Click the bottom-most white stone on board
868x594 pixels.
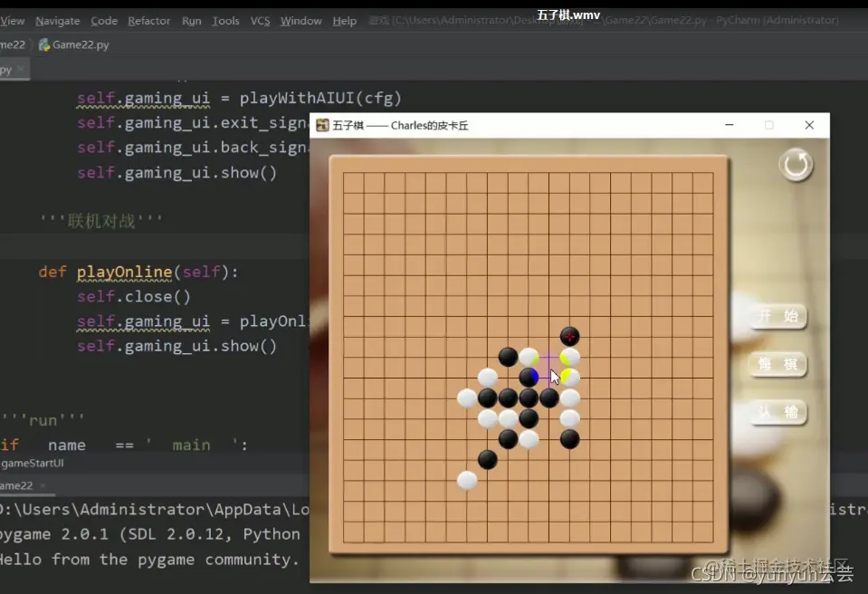coord(467,480)
